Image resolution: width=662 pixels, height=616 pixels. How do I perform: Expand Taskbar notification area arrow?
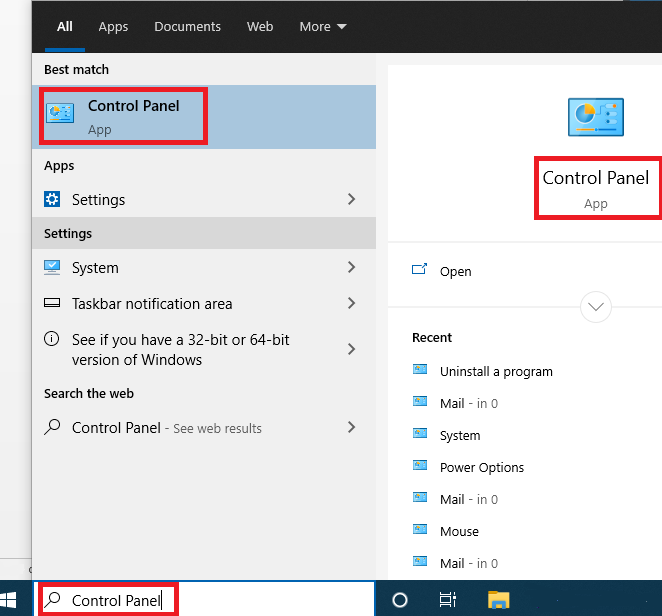351,303
